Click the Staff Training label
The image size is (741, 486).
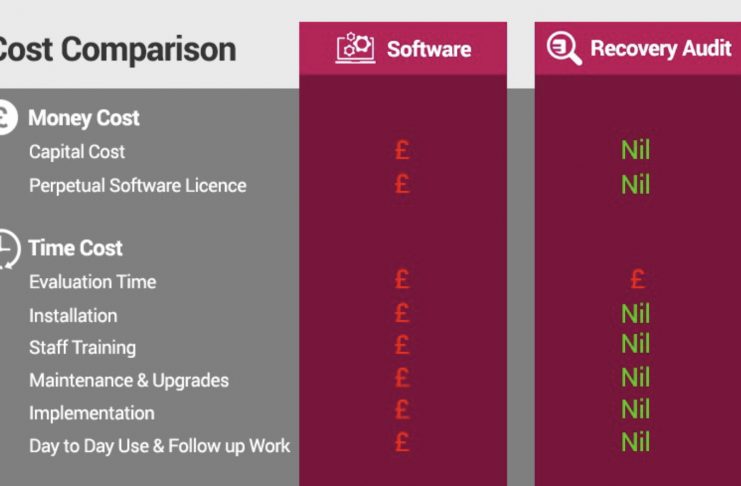pos(83,348)
